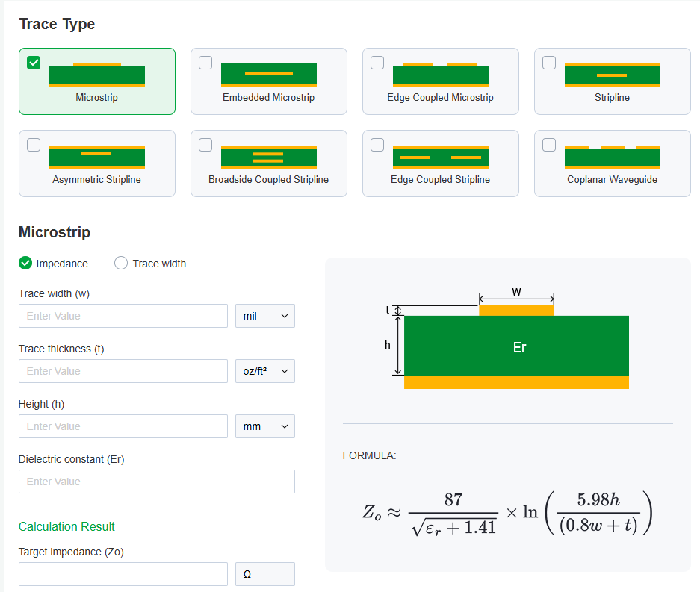Select the Impedance radio option
Screen dimensions: 700x592
click(25, 263)
